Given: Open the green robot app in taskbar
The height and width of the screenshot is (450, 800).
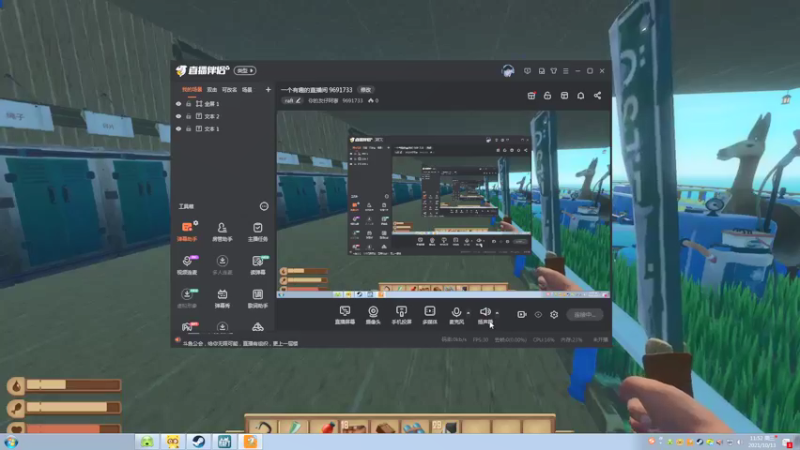Looking at the screenshot, I should (147, 441).
